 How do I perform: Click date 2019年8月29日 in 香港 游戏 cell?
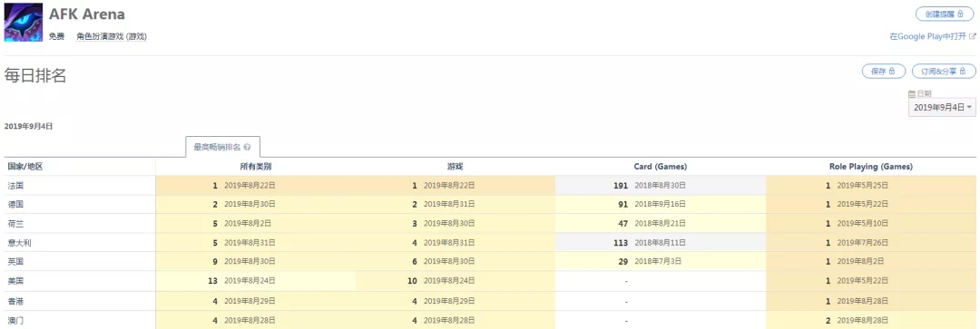(449, 302)
